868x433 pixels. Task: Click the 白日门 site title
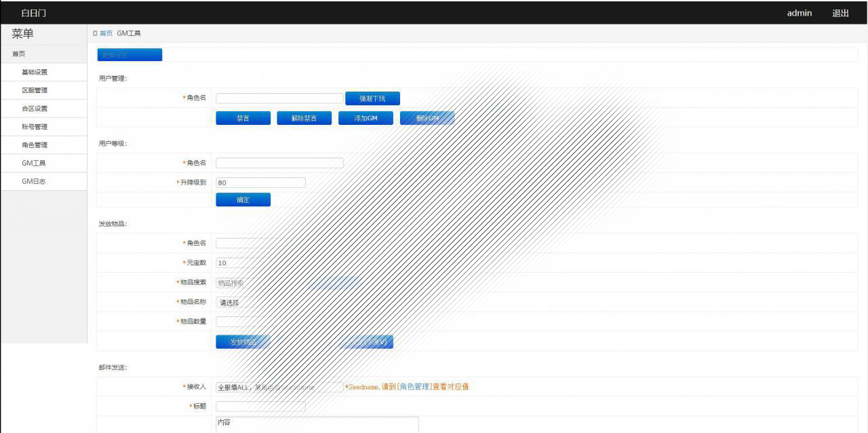(34, 13)
